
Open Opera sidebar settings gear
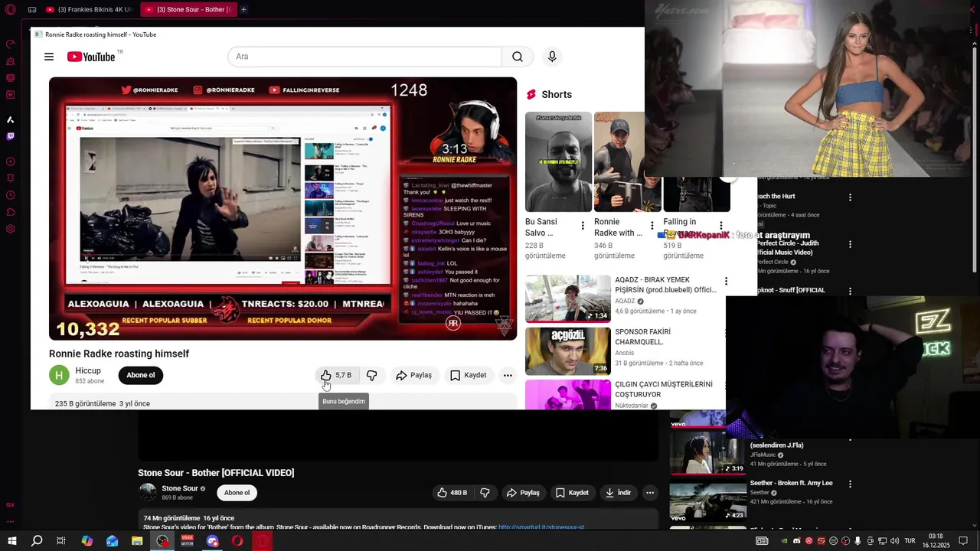[x=11, y=229]
